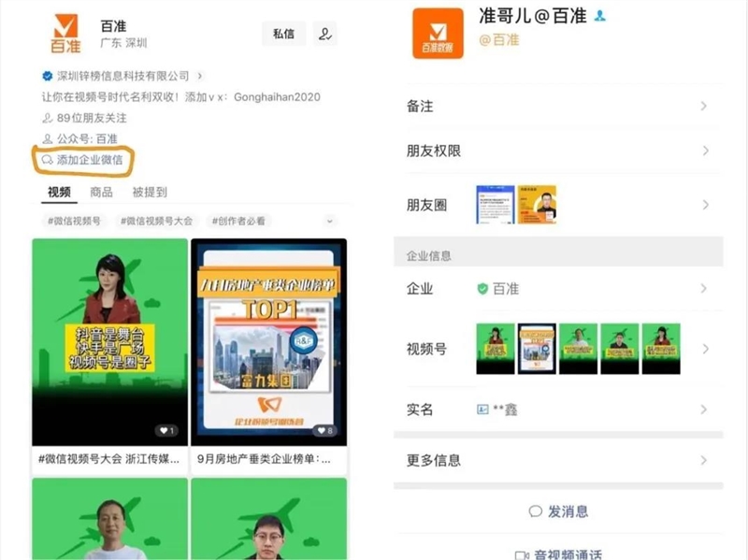Screen dimensions: 748x560
Task: Tap the ID card icon next to 实名
Action: pos(482,409)
